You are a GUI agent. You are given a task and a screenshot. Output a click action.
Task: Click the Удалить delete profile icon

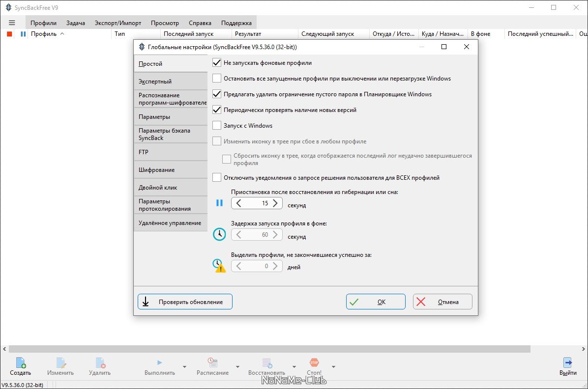[100, 363]
